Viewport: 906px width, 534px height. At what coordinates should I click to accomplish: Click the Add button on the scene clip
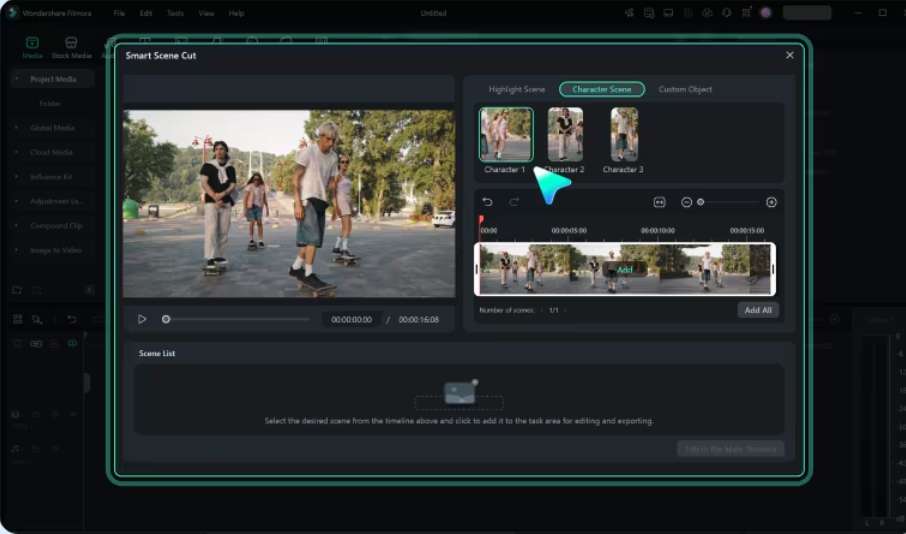click(x=625, y=269)
